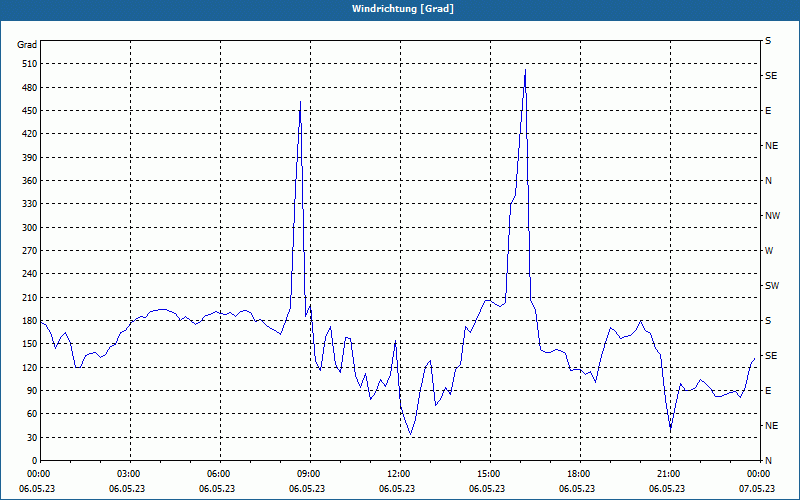Click the 510 y-axis value
800x500 pixels.
(x=30, y=64)
